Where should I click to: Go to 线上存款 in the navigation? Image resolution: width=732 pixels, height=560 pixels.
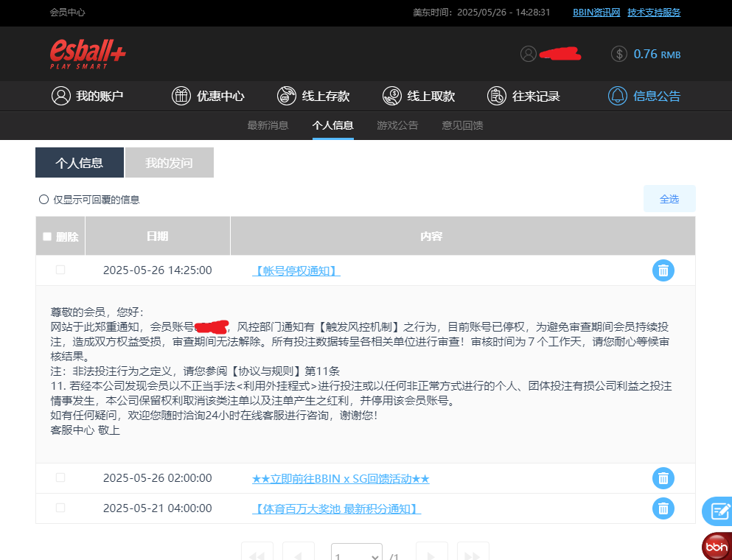coord(313,96)
